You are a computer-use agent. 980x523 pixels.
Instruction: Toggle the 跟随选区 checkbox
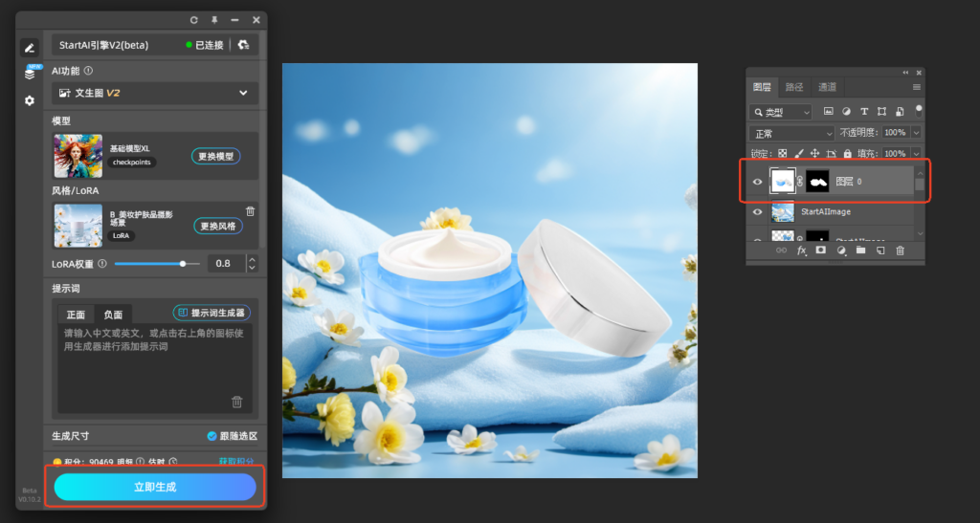pos(212,436)
